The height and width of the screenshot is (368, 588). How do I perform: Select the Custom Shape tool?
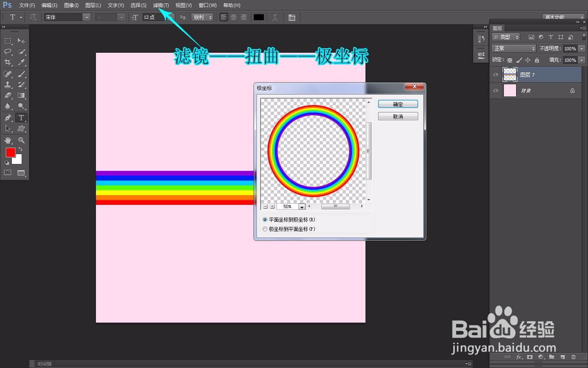click(x=21, y=128)
